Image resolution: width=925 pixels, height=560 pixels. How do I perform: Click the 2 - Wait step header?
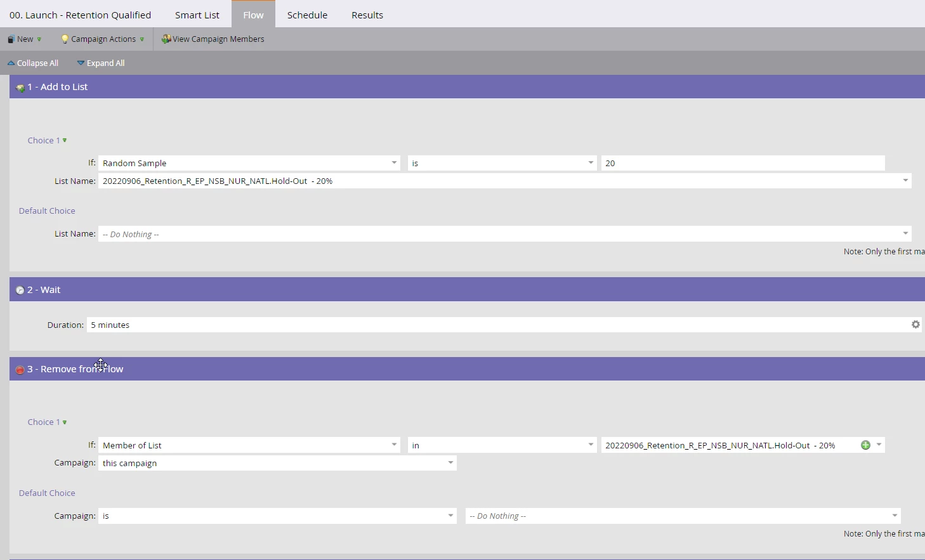click(467, 290)
